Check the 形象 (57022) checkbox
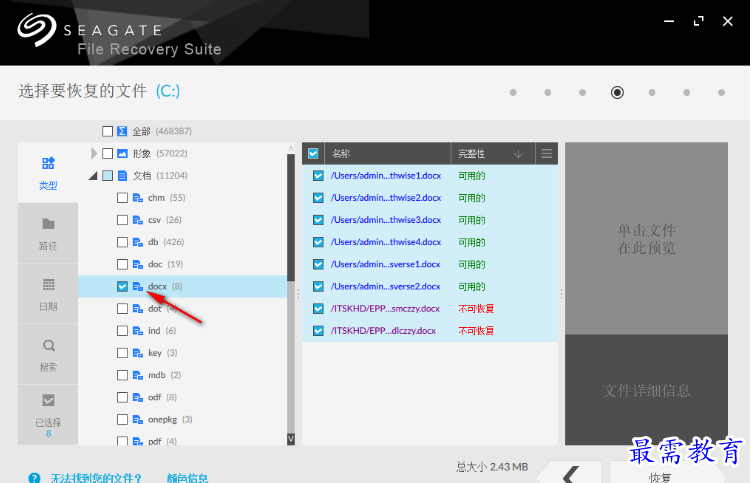751x483 pixels. coord(107,153)
